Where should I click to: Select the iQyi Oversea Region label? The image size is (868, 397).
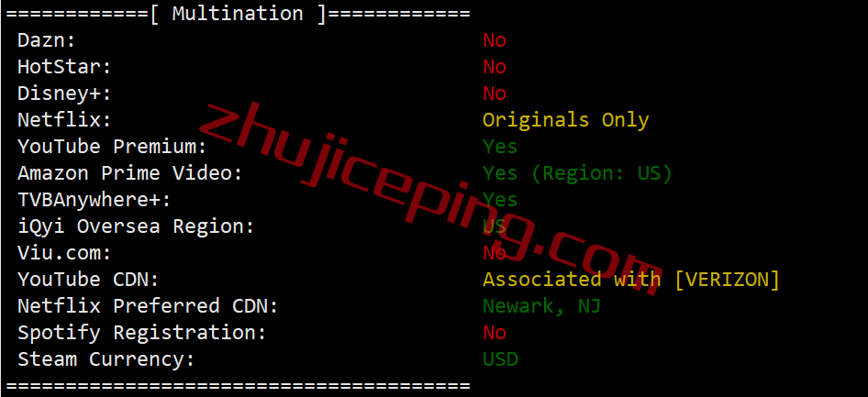(136, 226)
